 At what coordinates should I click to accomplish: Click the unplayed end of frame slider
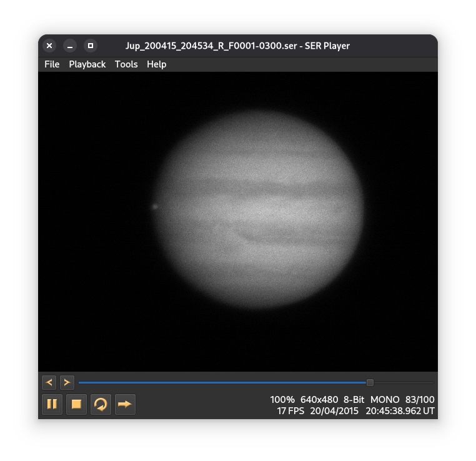404,383
